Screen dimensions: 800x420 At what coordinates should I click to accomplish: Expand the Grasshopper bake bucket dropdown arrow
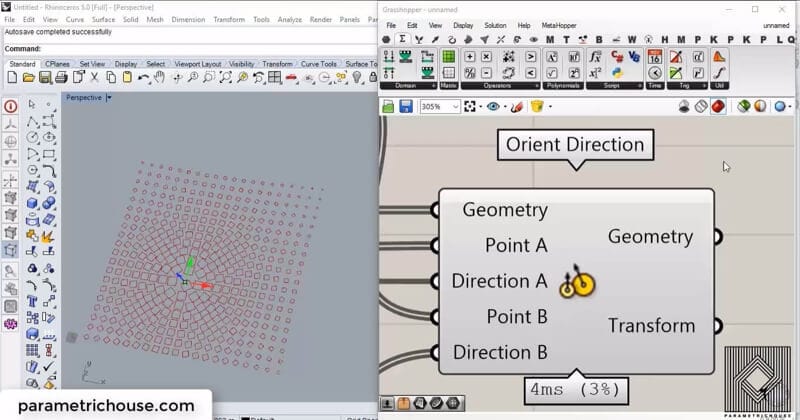point(549,106)
